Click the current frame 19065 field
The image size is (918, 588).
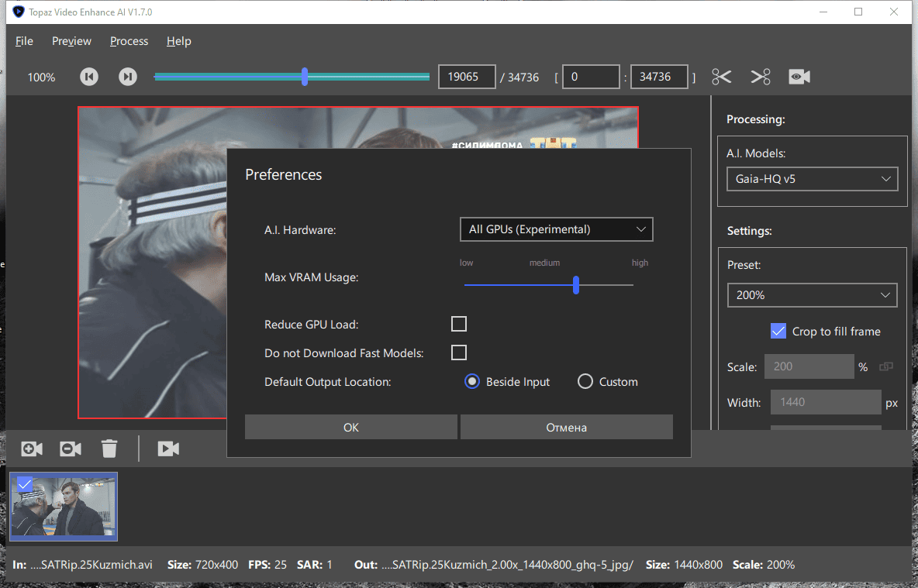click(x=467, y=77)
